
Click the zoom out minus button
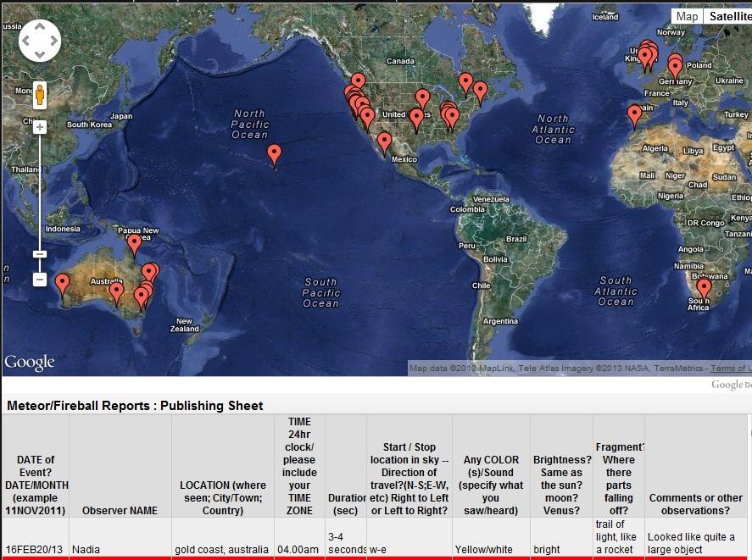click(40, 279)
